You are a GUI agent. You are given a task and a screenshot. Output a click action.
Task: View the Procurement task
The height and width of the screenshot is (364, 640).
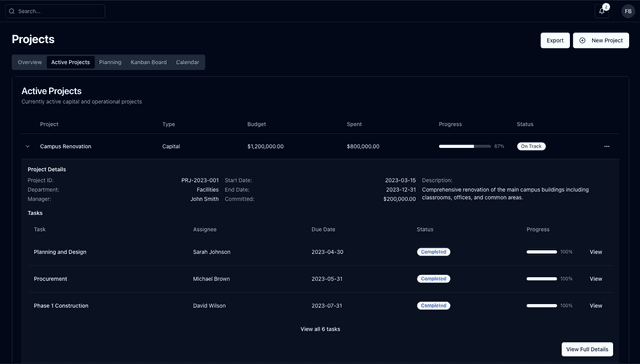coord(596,279)
